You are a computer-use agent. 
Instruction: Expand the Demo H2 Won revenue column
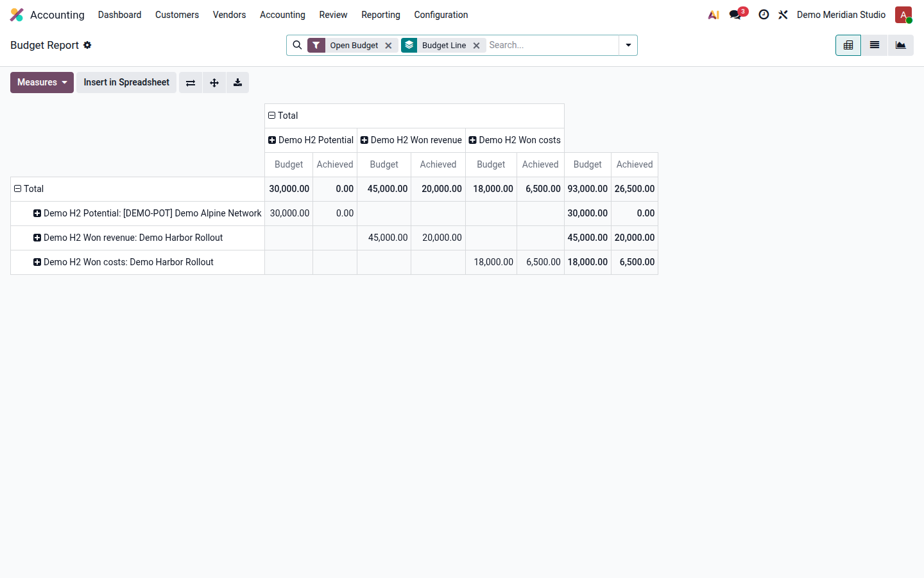[x=411, y=140]
